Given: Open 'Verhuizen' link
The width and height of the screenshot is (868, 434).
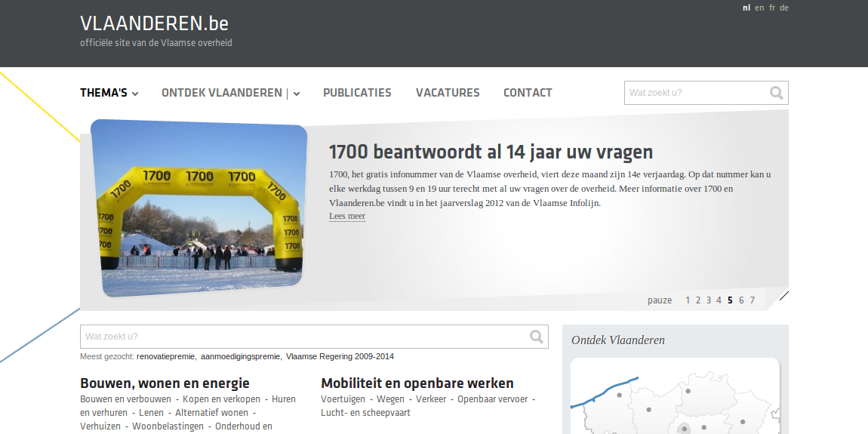Looking at the screenshot, I should click(x=100, y=426).
